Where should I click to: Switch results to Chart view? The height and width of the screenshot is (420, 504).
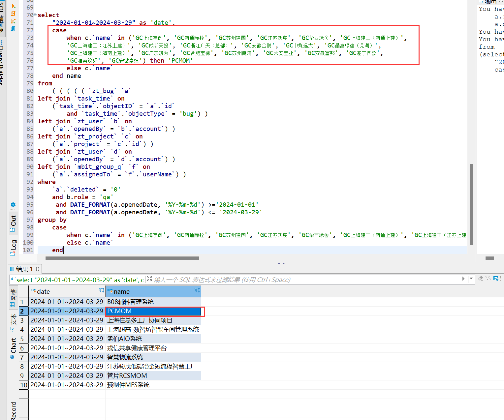[x=13, y=348]
